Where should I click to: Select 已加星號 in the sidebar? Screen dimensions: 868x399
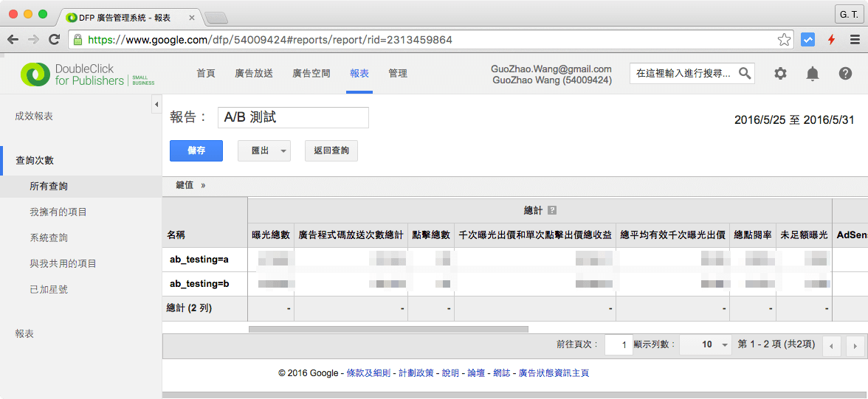(x=49, y=289)
